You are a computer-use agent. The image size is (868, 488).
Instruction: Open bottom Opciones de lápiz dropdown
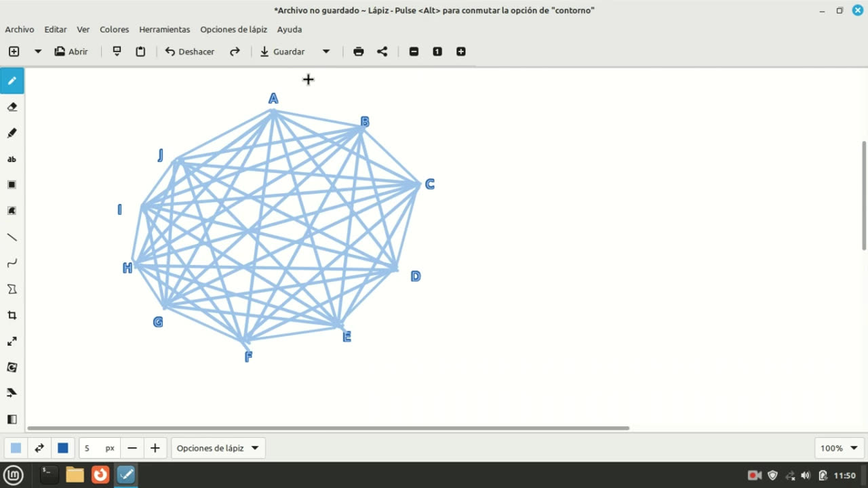pyautogui.click(x=218, y=448)
